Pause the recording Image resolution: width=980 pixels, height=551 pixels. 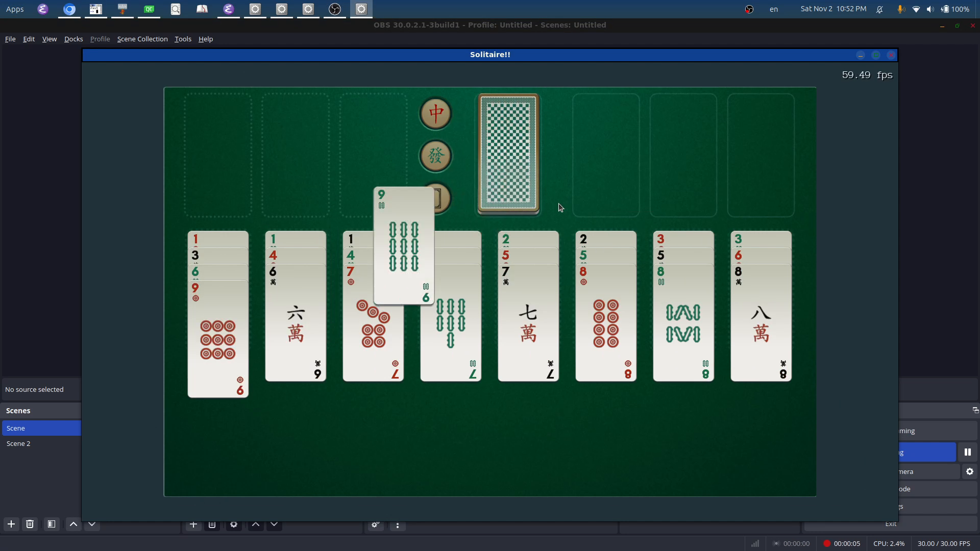point(967,452)
